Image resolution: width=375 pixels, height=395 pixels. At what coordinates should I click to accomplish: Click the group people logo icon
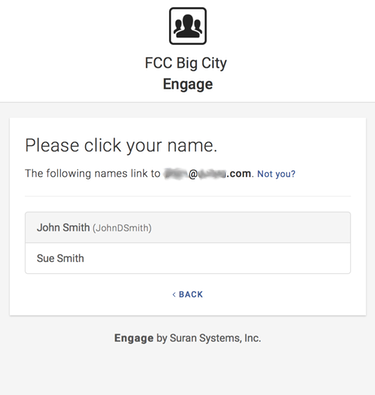point(188,26)
